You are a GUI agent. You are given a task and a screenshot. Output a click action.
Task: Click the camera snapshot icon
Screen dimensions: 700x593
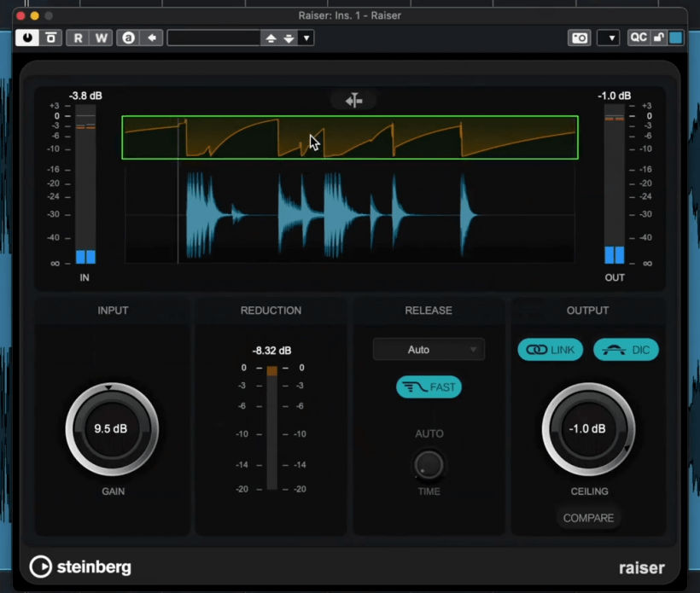click(580, 38)
